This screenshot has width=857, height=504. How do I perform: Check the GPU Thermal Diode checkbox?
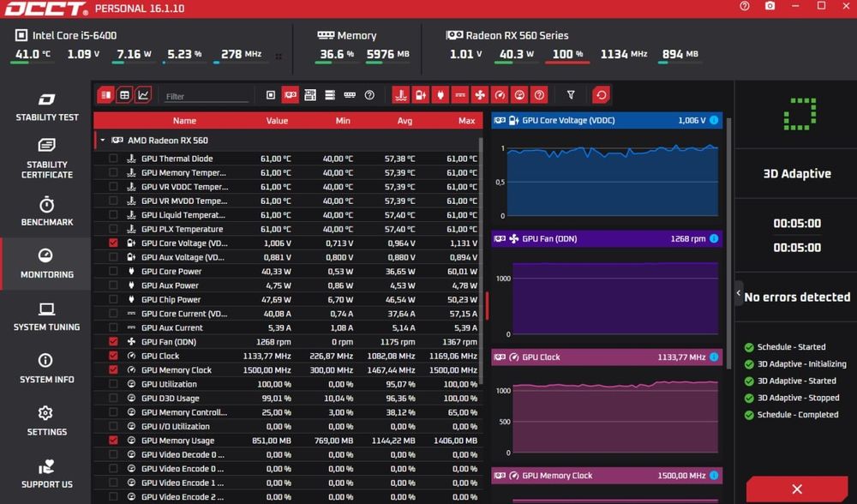[113, 159]
